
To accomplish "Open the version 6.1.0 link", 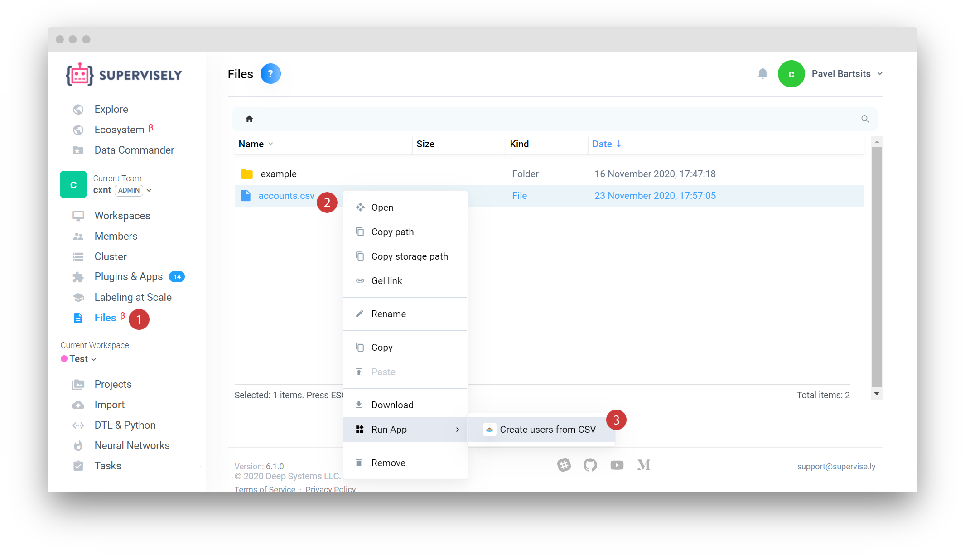I will click(275, 466).
